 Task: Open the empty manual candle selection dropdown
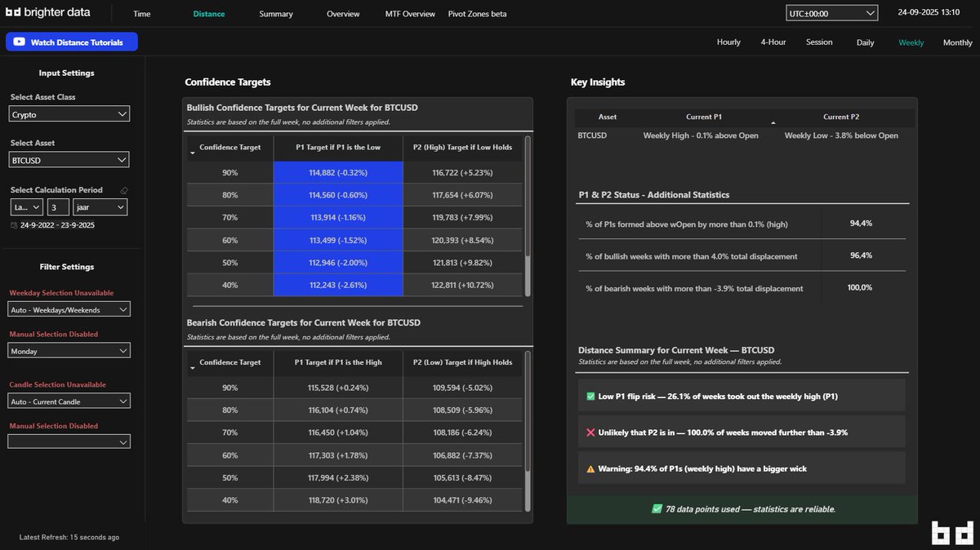pyautogui.click(x=69, y=441)
